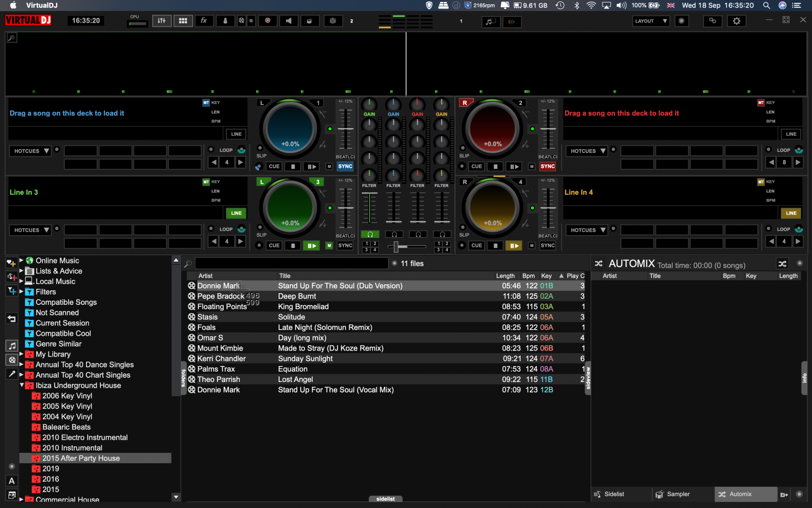The width and height of the screenshot is (812, 508).
Task: Collapse the Ibiza Underground House folder
Action: coord(22,385)
